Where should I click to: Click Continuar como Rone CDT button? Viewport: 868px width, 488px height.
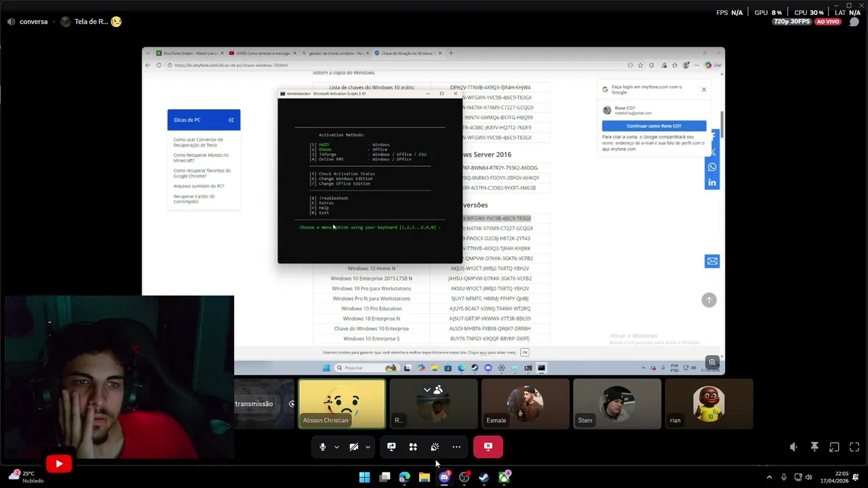(x=654, y=126)
